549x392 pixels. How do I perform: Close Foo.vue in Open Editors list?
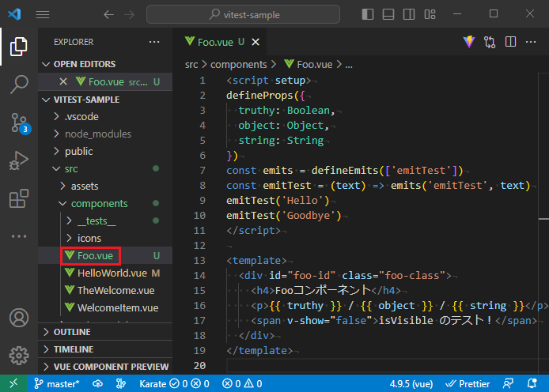[63, 82]
